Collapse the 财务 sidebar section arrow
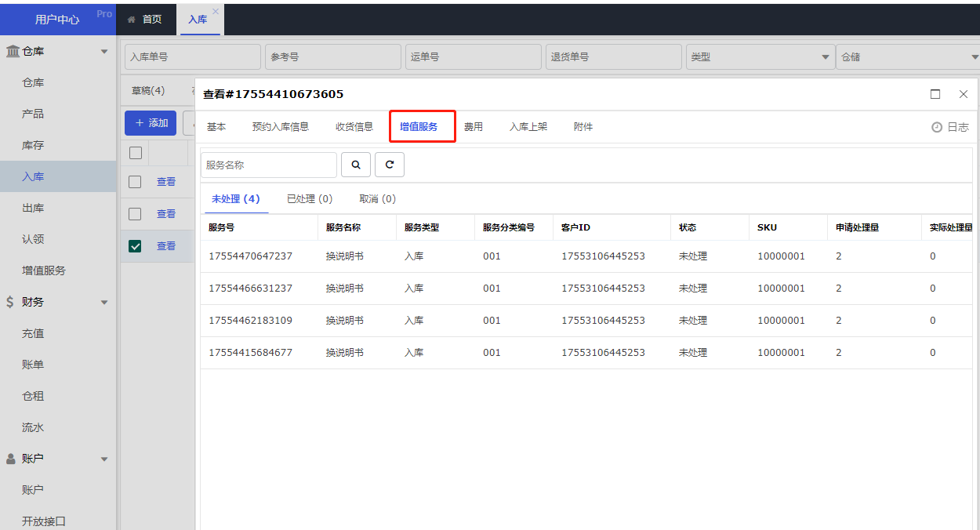 (104, 303)
